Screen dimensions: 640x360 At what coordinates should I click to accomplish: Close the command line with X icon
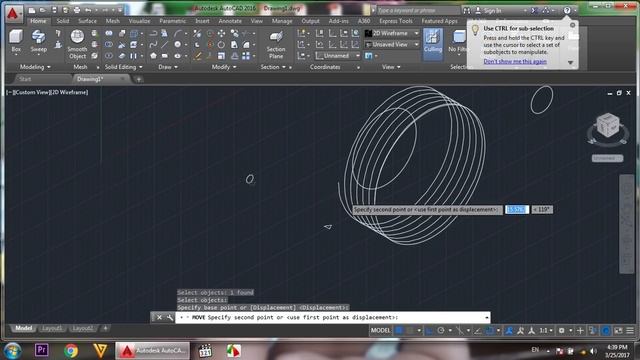click(x=160, y=317)
